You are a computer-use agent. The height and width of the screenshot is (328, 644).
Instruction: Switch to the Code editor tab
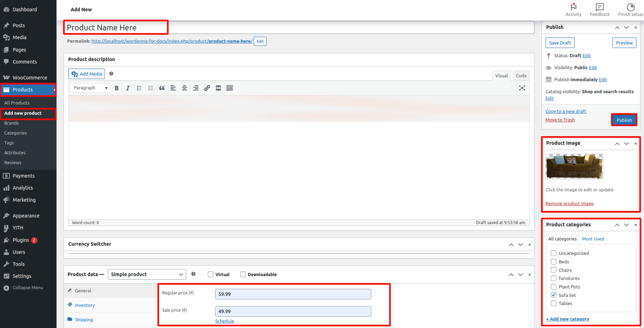(x=521, y=76)
